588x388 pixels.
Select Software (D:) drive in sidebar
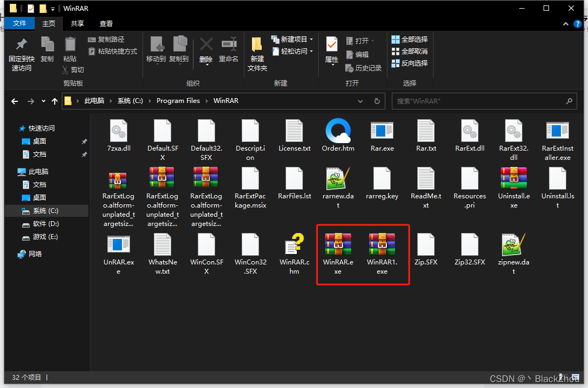(x=41, y=224)
